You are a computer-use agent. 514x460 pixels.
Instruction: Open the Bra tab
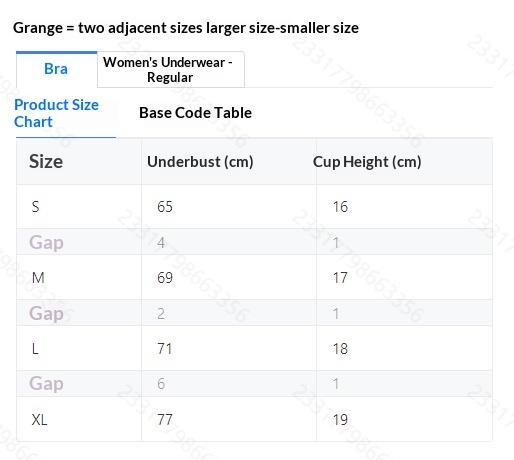[56, 69]
